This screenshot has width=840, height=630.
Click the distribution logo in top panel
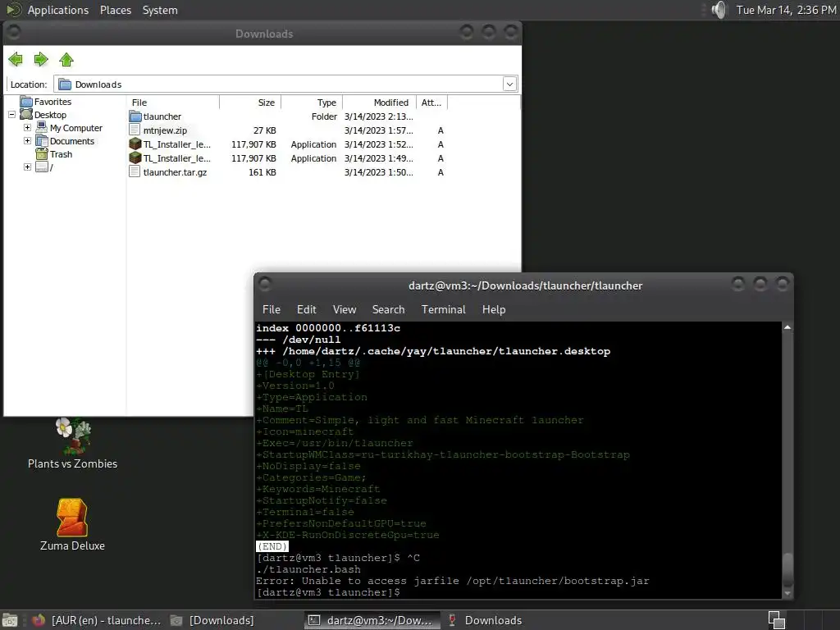[x=13, y=9]
